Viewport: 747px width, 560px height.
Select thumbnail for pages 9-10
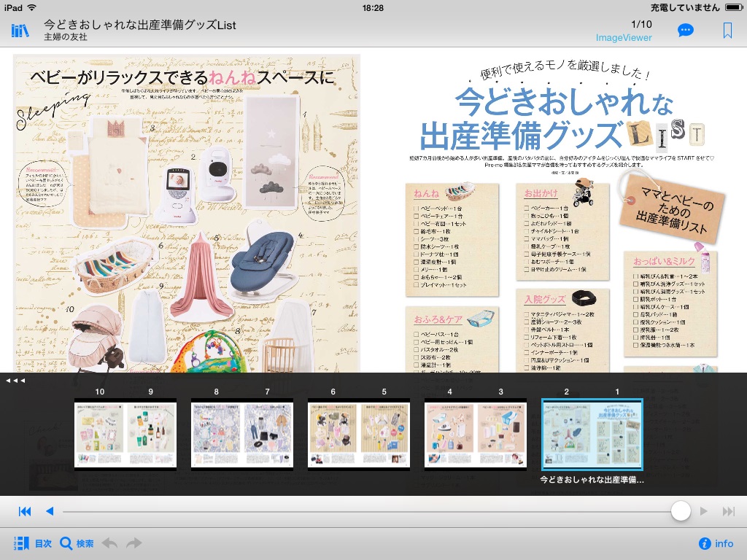(x=125, y=435)
